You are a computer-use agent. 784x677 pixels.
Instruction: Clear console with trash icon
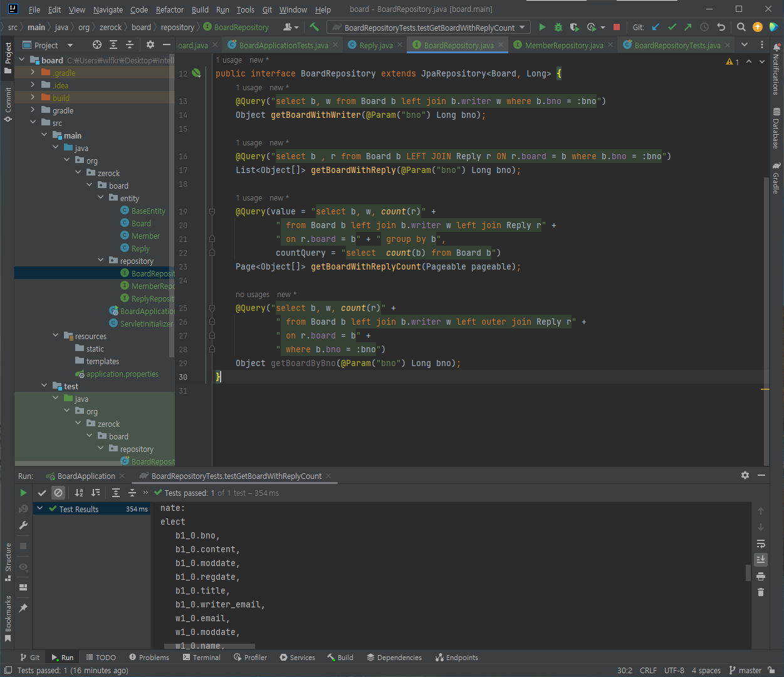pos(761,592)
